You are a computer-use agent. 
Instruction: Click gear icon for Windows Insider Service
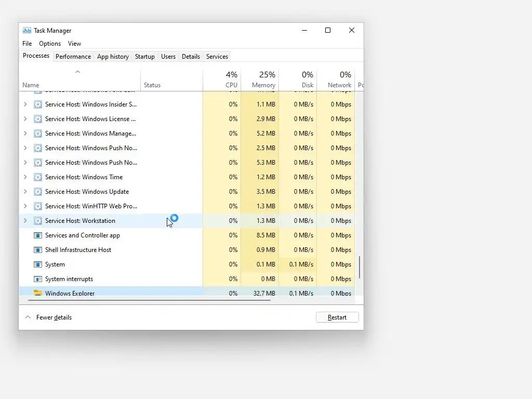pos(37,104)
